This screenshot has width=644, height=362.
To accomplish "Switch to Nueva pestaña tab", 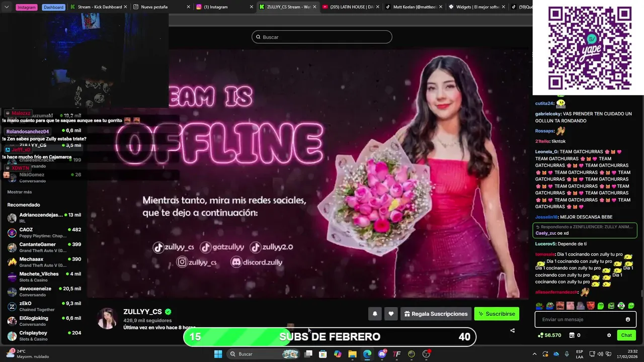I will coord(161,7).
